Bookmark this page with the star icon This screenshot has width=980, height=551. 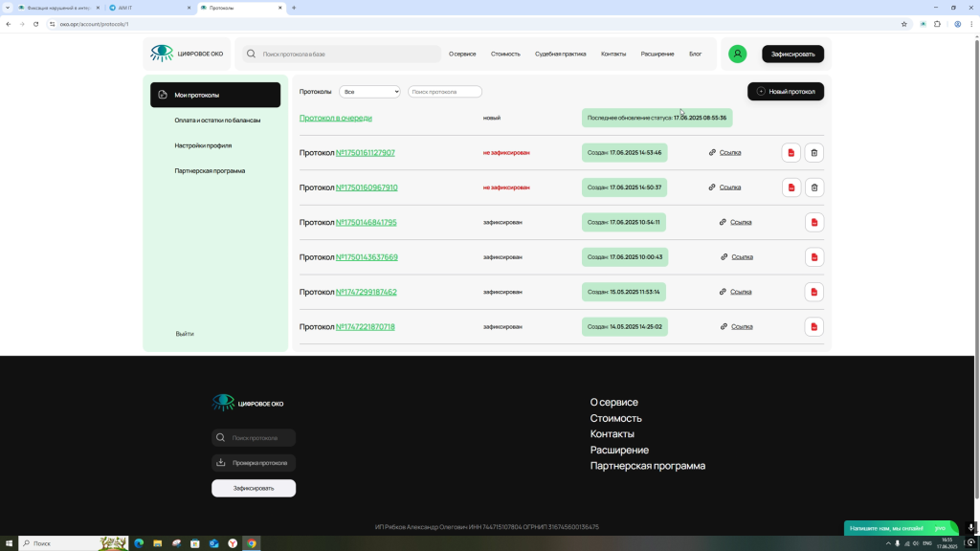[x=904, y=24]
